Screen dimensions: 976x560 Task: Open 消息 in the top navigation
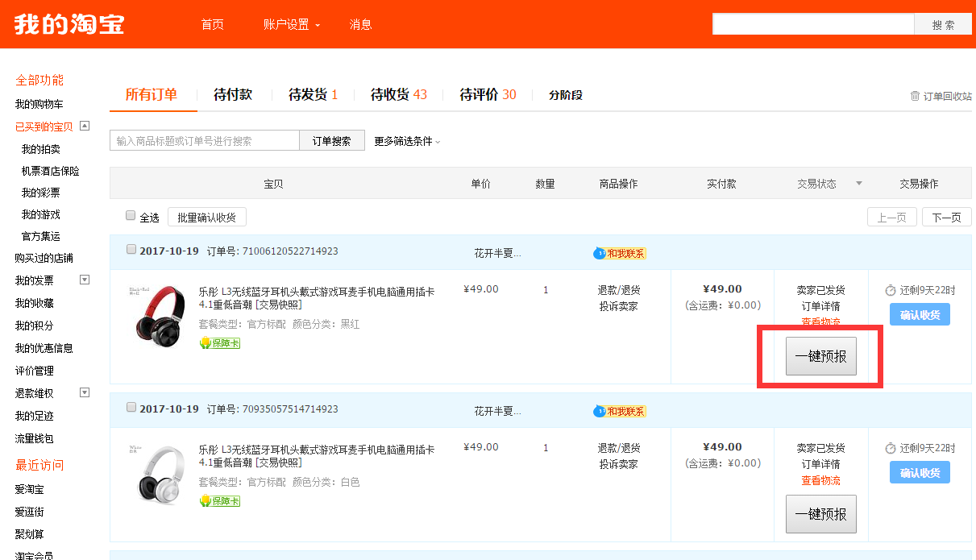coord(361,24)
